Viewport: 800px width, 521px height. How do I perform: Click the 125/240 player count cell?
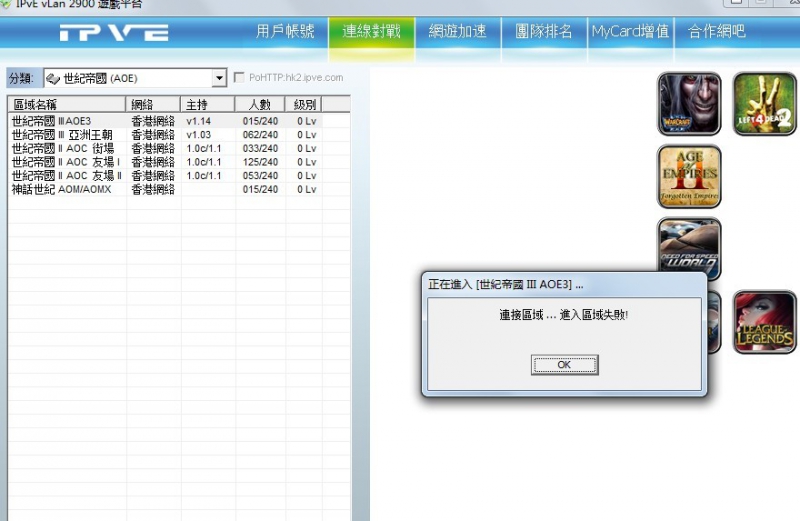coord(260,162)
